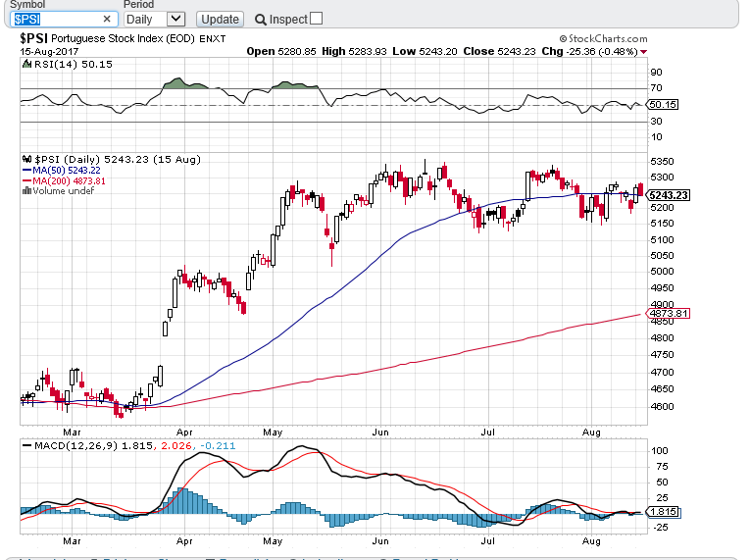Click the 5350 price axis label
This screenshot has width=750, height=560.
tap(662, 162)
